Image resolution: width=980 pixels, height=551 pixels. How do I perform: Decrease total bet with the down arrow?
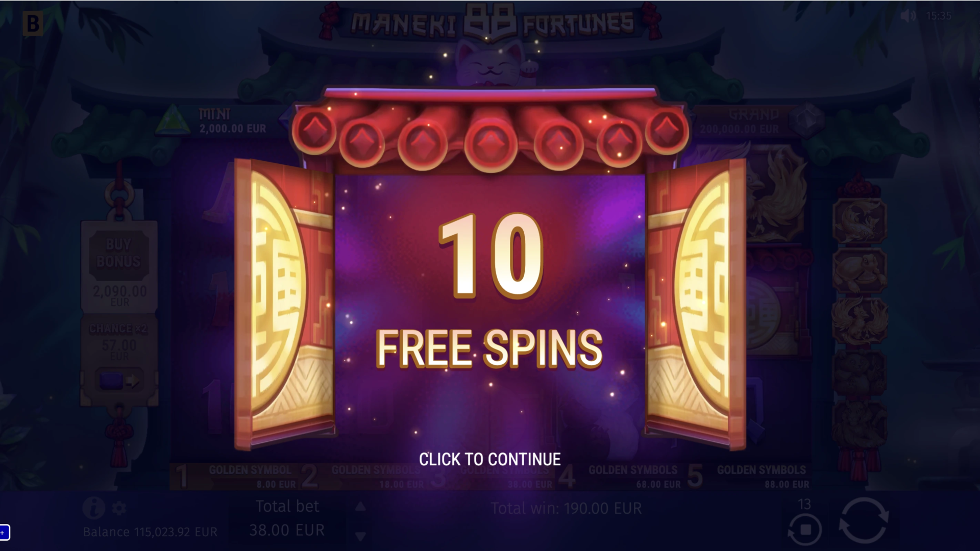pyautogui.click(x=360, y=536)
